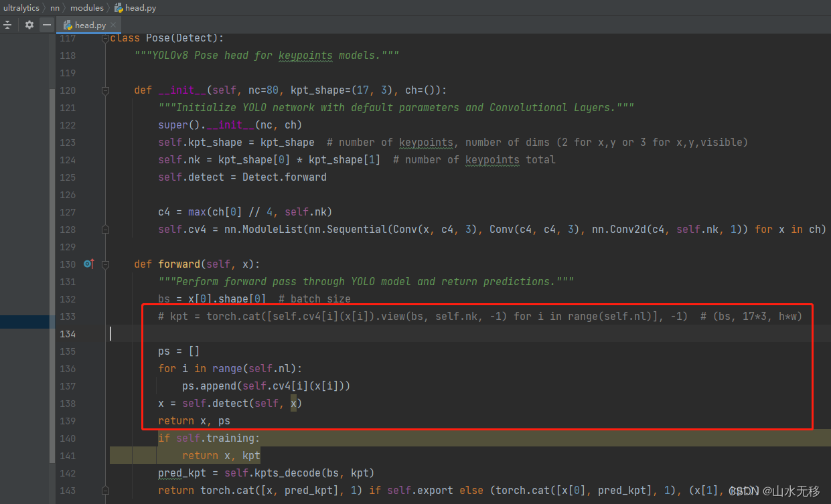This screenshot has width=831, height=504.
Task: Click 'ps.append(self.cv4[i](x[i]))' line
Action: [267, 386]
